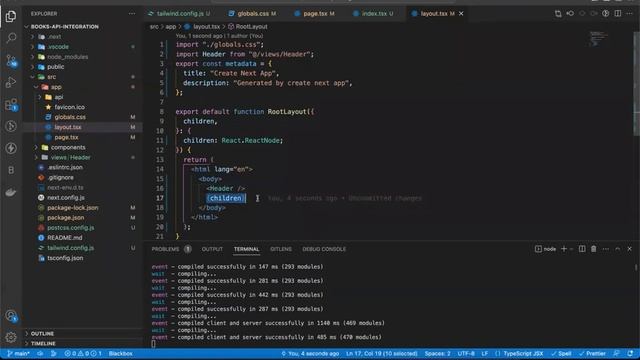Screen dimensions: 640x360
Task: Click UTF-8 encoding in status bar
Action: (x=466, y=353)
